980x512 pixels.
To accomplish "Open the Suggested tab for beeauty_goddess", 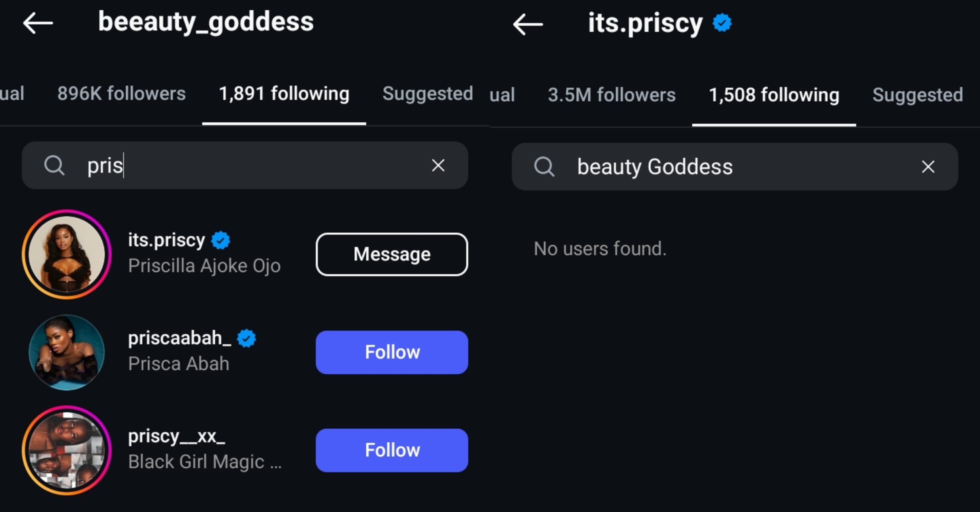I will [x=427, y=93].
